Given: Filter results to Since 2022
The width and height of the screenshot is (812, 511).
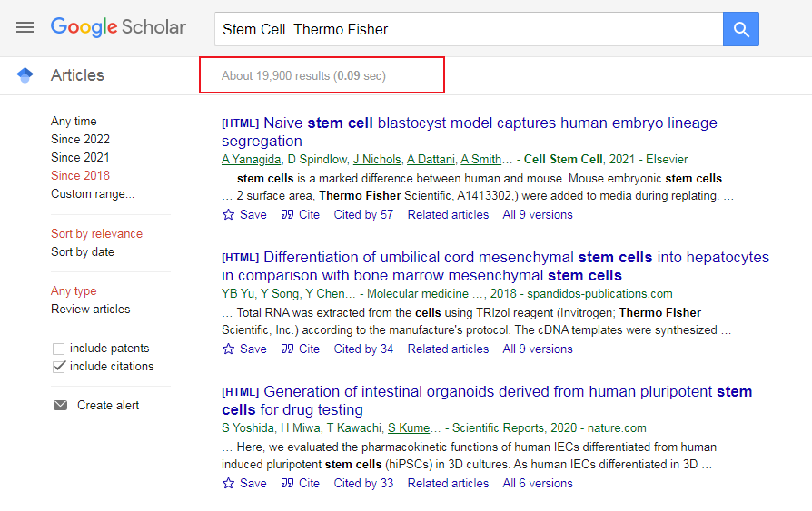Looking at the screenshot, I should point(80,139).
